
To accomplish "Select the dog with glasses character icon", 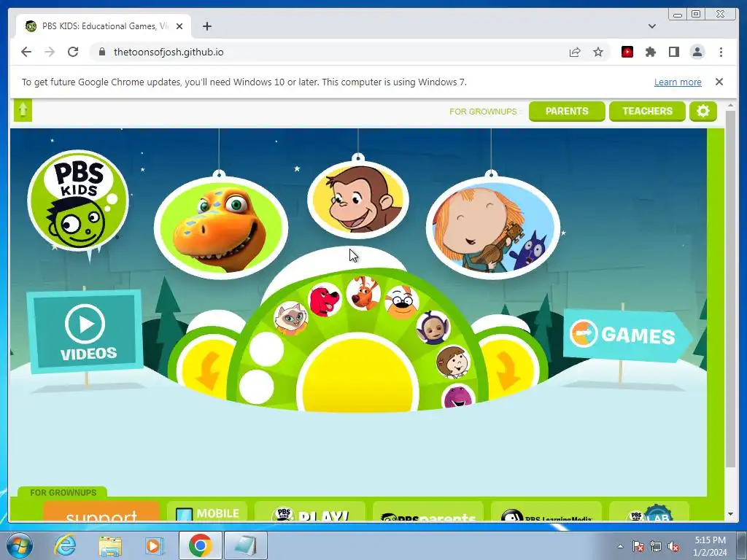I will click(402, 302).
